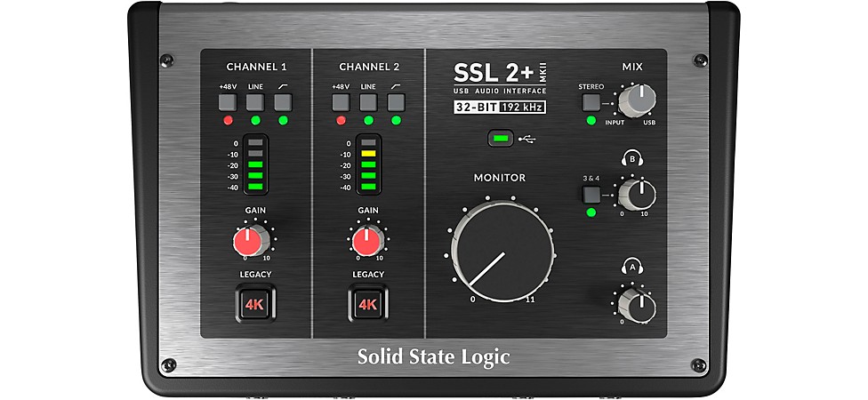Toggle the Channel 2 +48V phantom power button
This screenshot has width=868, height=400.
341,102
